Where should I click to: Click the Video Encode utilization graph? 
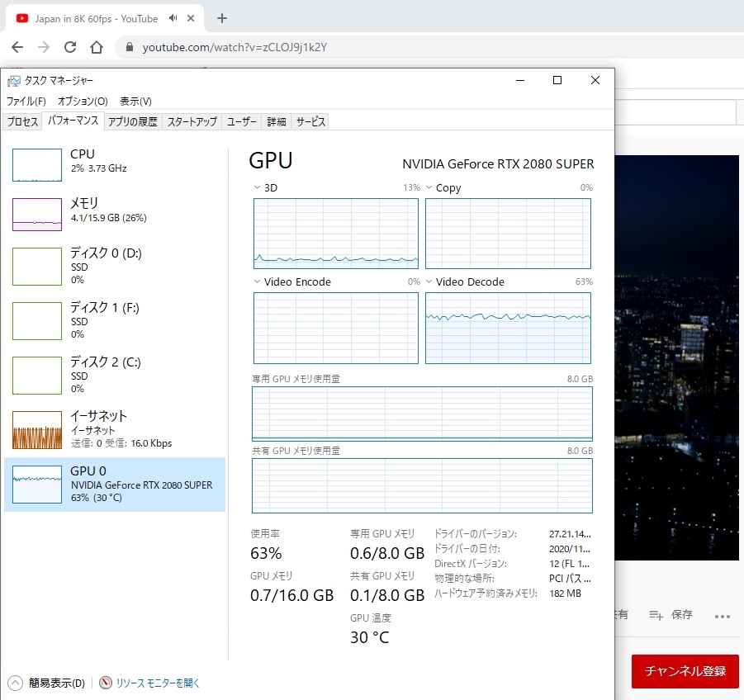pos(336,328)
